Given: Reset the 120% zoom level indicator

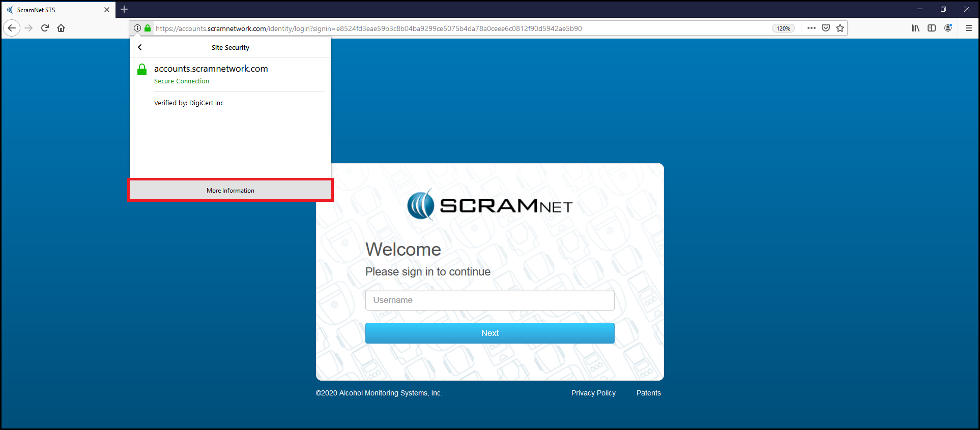Looking at the screenshot, I should pos(783,28).
